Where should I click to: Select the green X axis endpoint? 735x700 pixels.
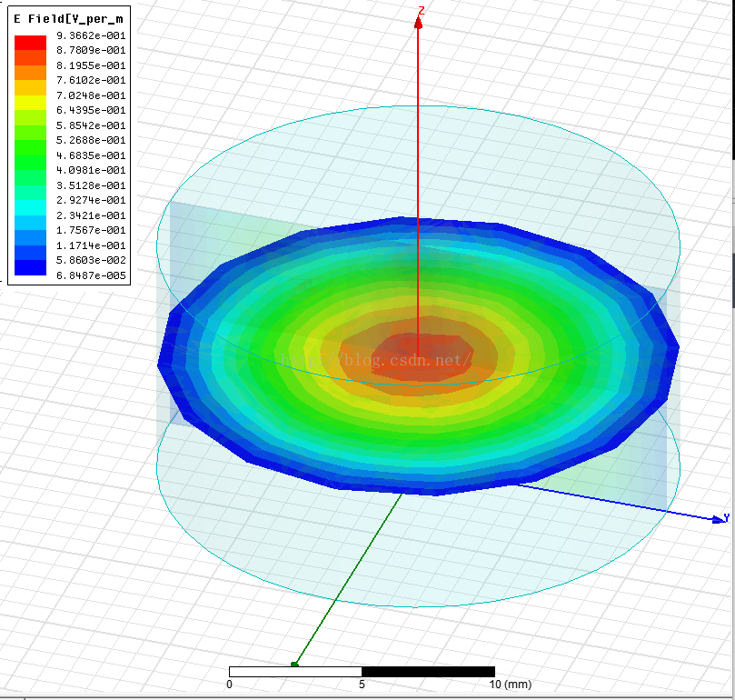click(x=294, y=665)
